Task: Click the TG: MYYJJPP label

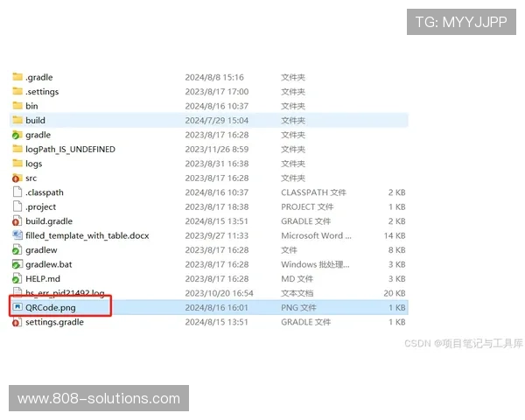Action: pyautogui.click(x=460, y=22)
